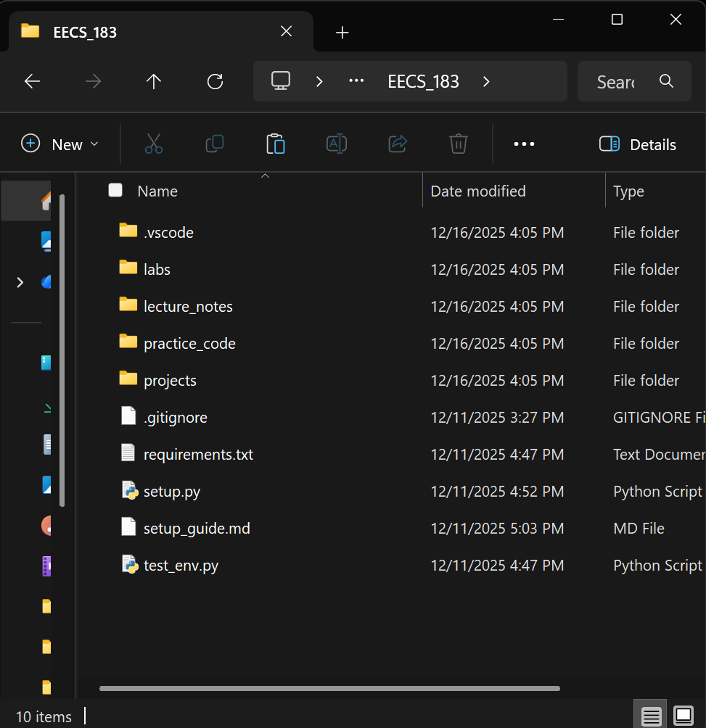Click EECS_183 in the address breadcrumb

(423, 82)
